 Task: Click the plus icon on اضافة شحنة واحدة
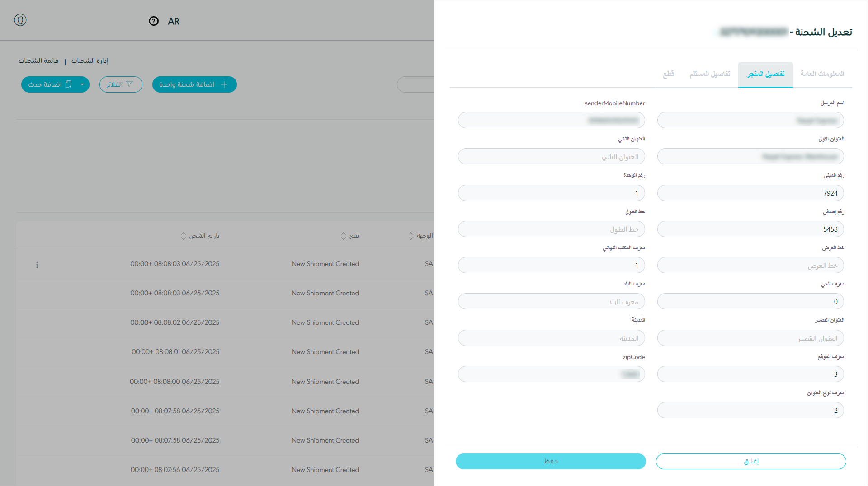tap(224, 84)
